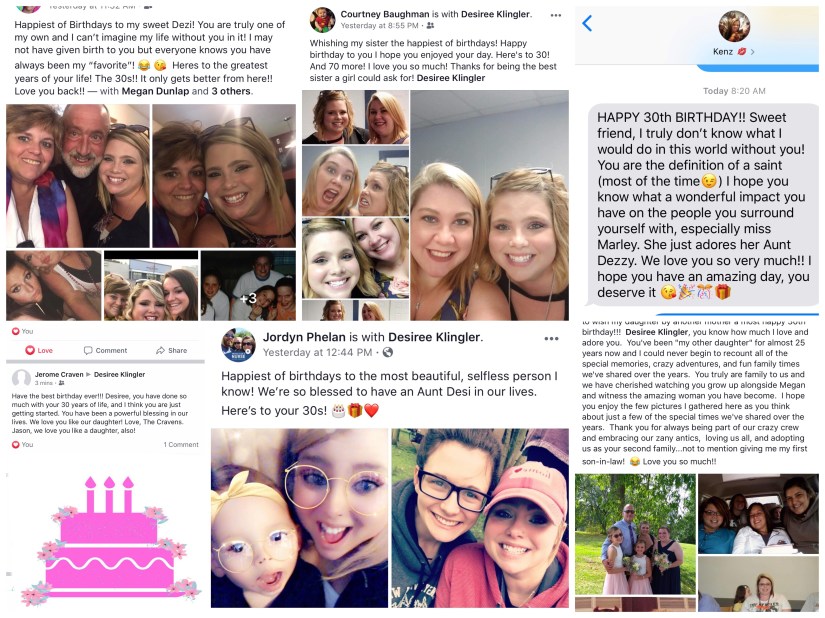Open Courtney Baughman's profile picture
Screen dimensions: 825x618
322,20
